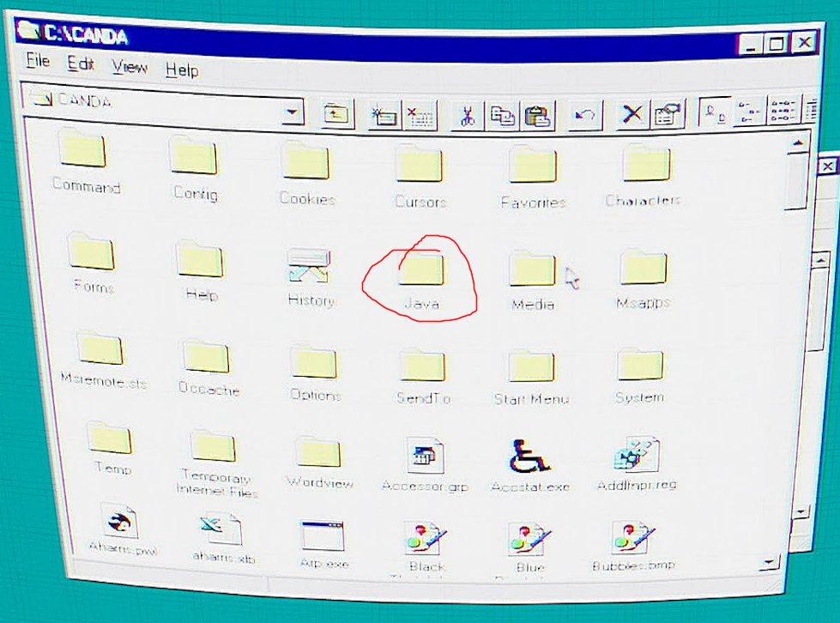
Task: Open the Help menu
Action: [x=182, y=70]
